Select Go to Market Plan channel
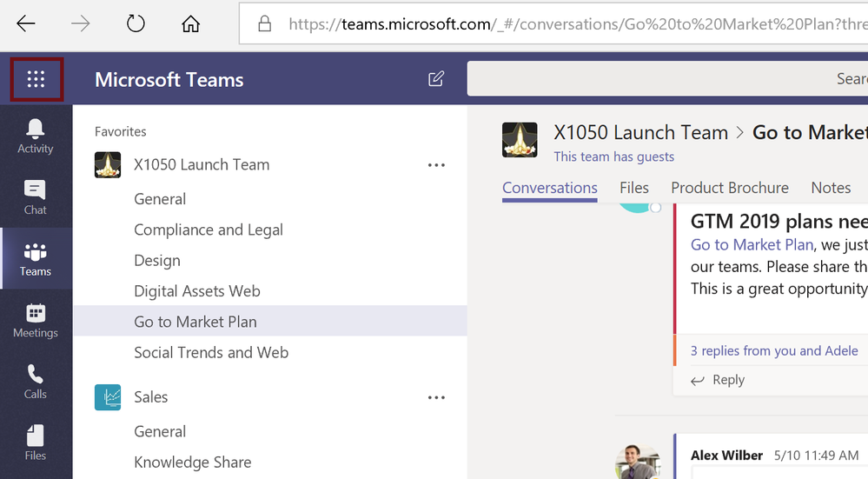Image resolution: width=868 pixels, height=479 pixels. point(270,321)
